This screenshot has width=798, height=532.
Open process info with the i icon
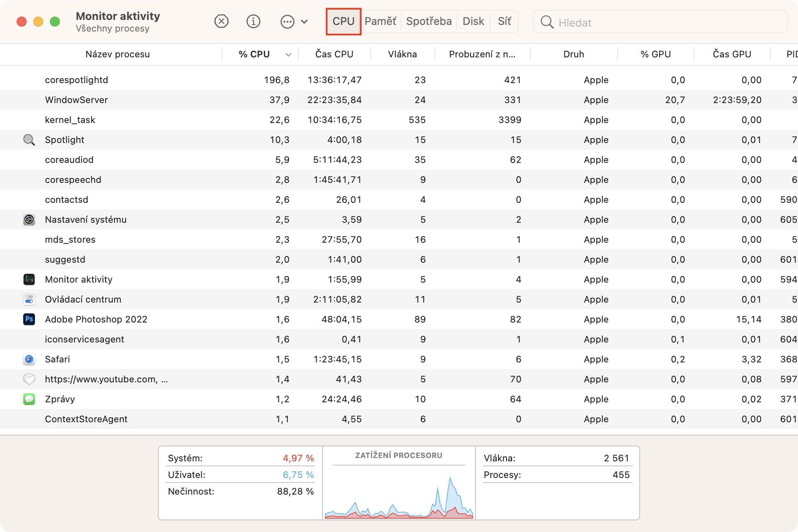(x=253, y=21)
